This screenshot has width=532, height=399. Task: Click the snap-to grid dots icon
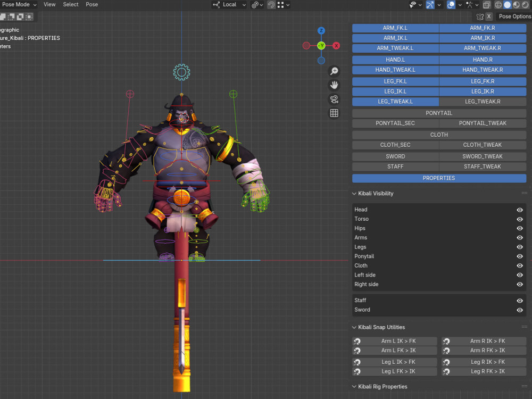(280, 5)
